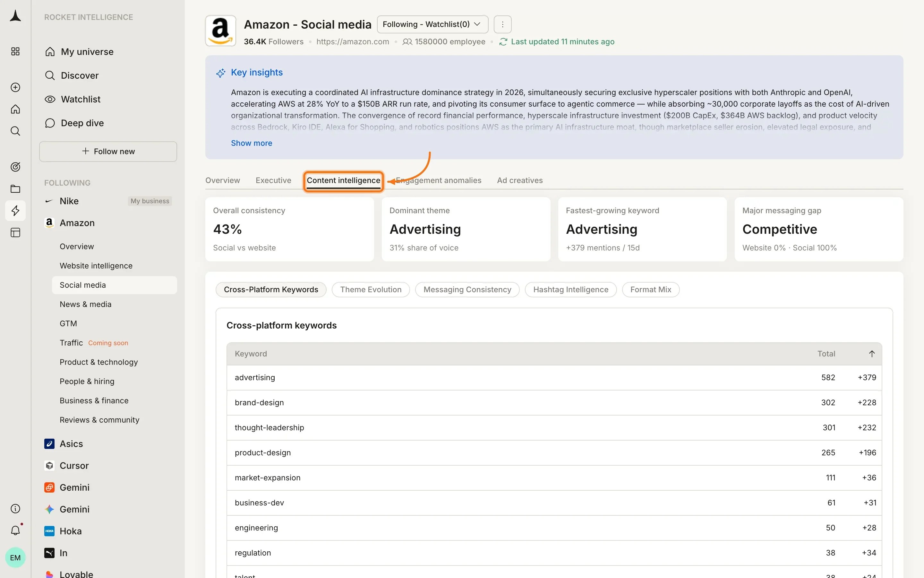Image resolution: width=924 pixels, height=578 pixels.
Task: Open GTM in sidebar
Action: pos(68,323)
